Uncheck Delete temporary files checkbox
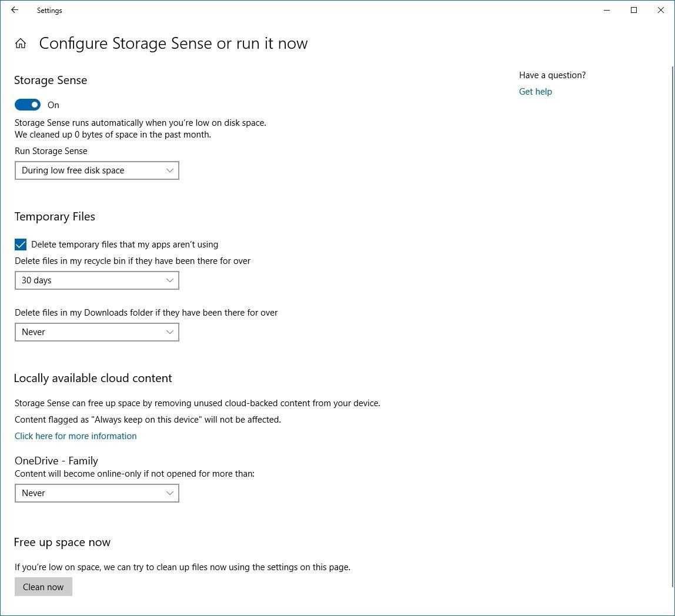Image resolution: width=675 pixels, height=616 pixels. coord(21,245)
